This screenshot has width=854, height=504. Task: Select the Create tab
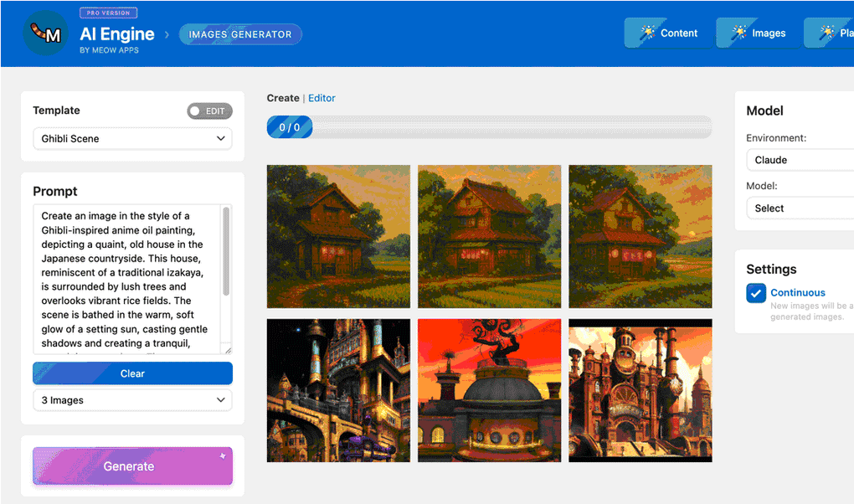click(x=283, y=98)
